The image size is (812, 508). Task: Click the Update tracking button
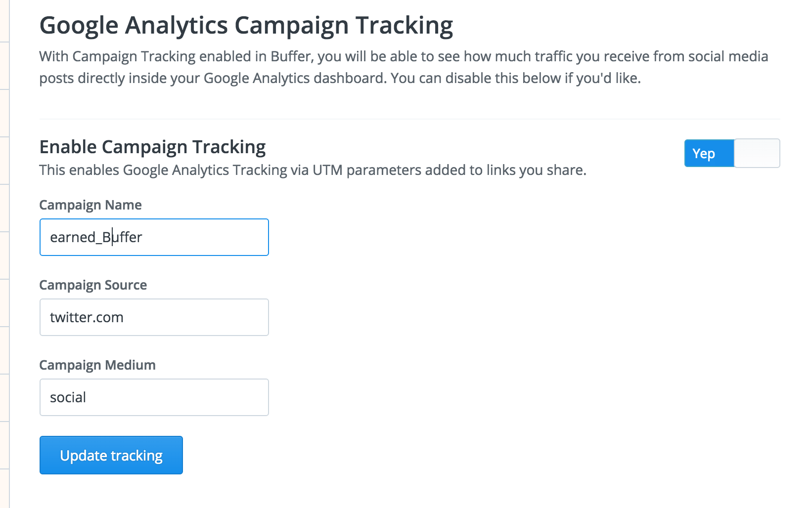click(x=111, y=455)
